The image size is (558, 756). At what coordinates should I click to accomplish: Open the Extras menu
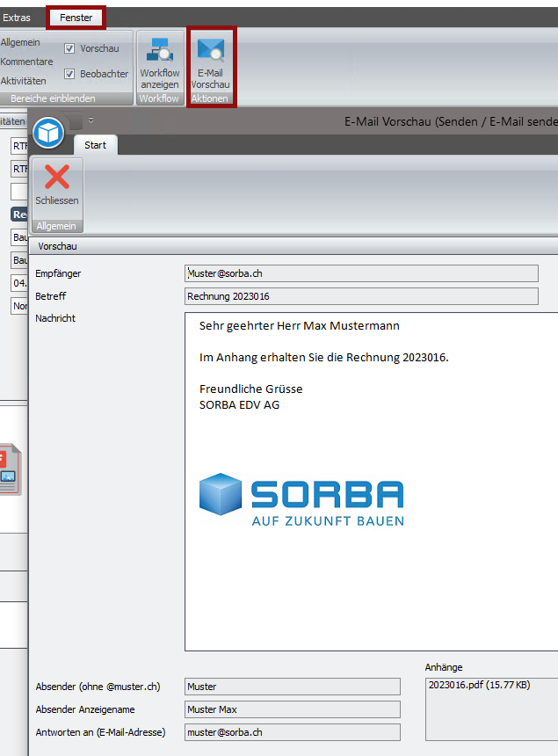[17, 18]
